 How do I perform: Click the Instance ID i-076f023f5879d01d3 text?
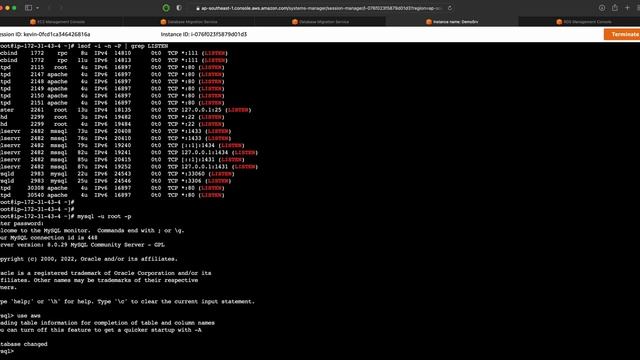[x=204, y=34]
